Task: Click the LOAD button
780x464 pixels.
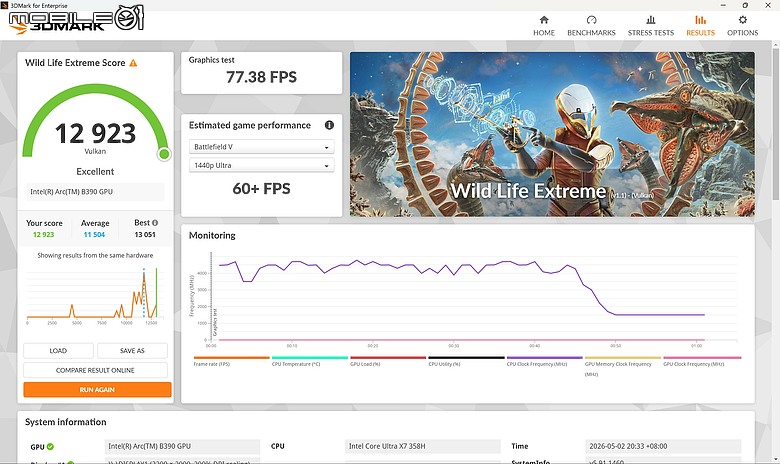Action: click(x=58, y=351)
